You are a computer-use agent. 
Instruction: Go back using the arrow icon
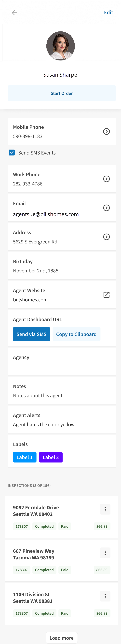point(14,13)
